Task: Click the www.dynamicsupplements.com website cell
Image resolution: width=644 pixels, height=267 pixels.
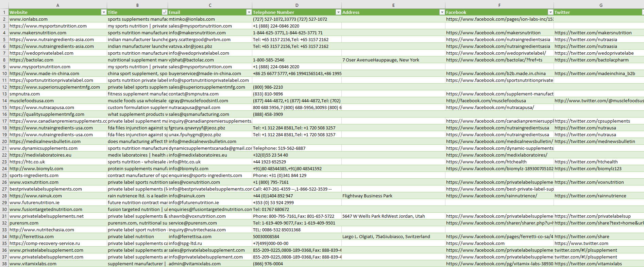Action: point(58,148)
